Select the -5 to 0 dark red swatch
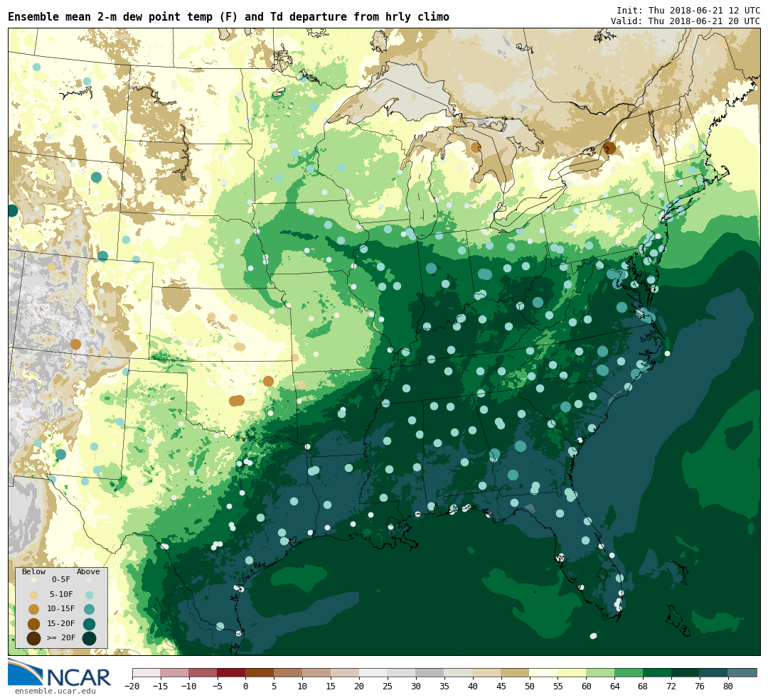 coord(232,672)
